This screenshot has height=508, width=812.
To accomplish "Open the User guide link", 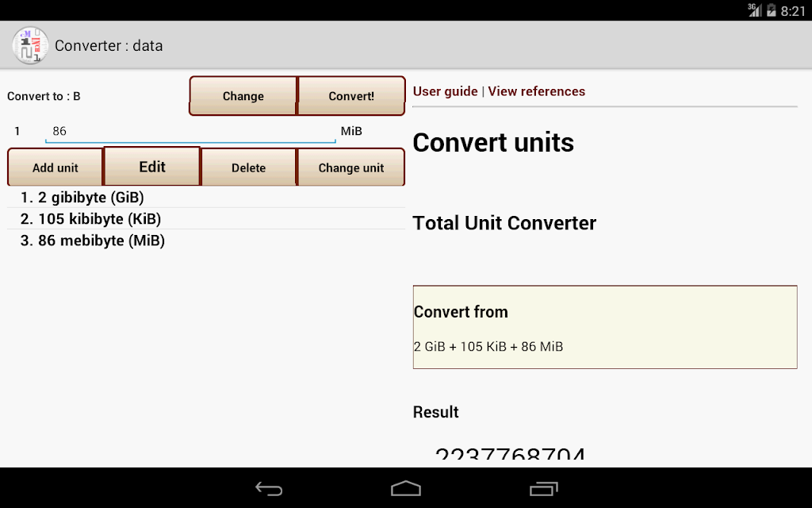I will [x=446, y=91].
